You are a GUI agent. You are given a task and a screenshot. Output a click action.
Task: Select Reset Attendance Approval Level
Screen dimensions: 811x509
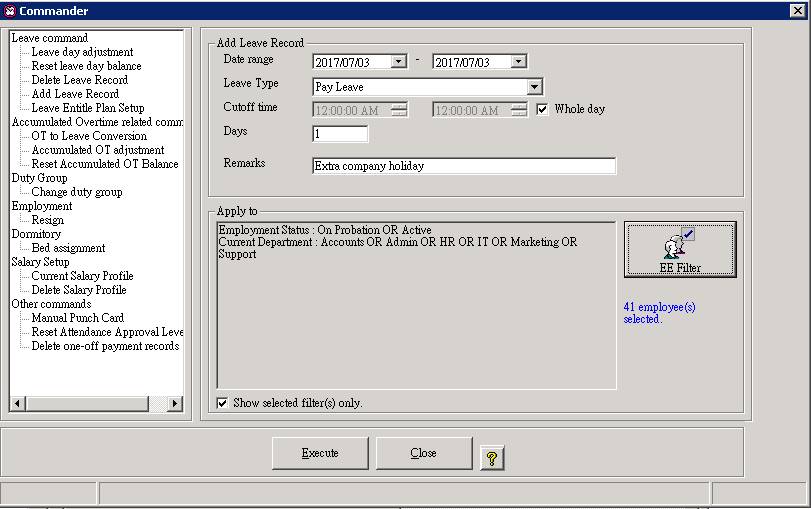[x=107, y=332]
